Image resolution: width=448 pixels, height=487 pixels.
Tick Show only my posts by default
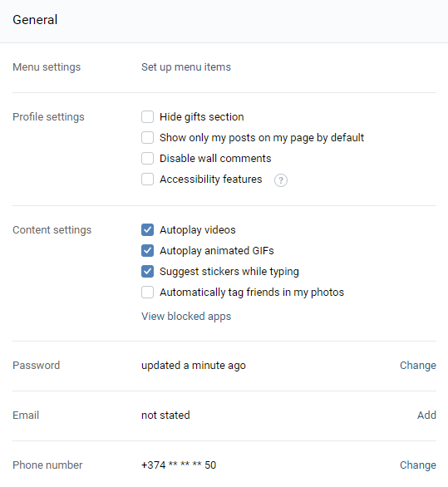click(148, 138)
